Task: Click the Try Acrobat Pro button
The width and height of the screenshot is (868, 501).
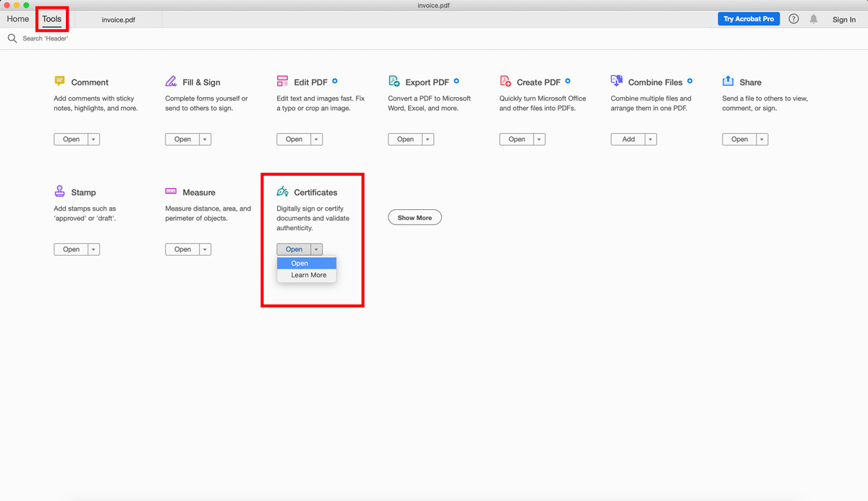Action: tap(749, 19)
